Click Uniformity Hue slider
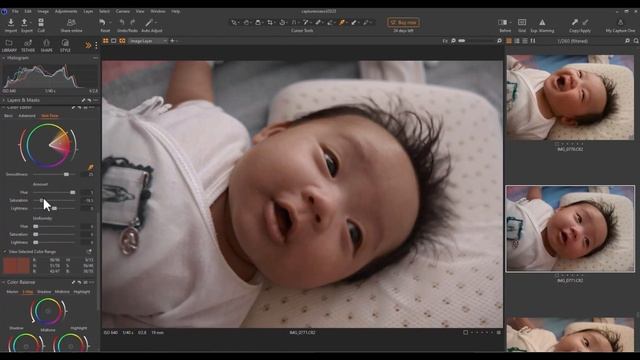 tap(54, 226)
